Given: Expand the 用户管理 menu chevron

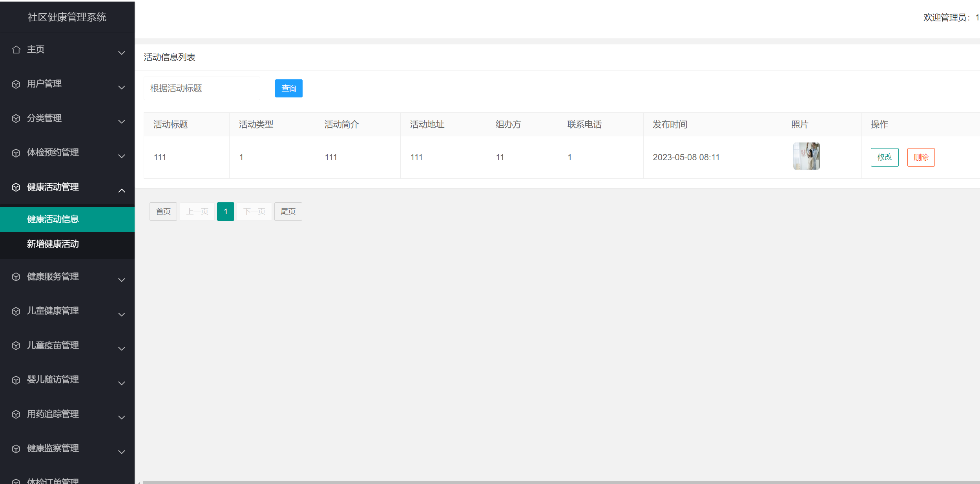Looking at the screenshot, I should pos(121,87).
